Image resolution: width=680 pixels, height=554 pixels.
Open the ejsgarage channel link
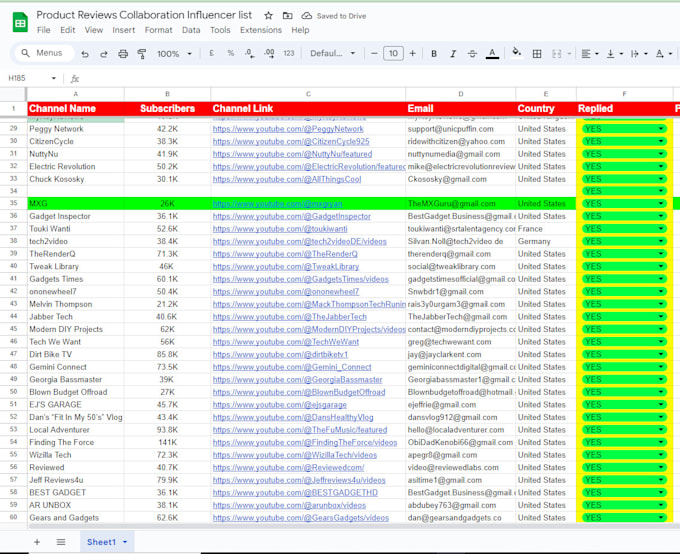point(280,405)
